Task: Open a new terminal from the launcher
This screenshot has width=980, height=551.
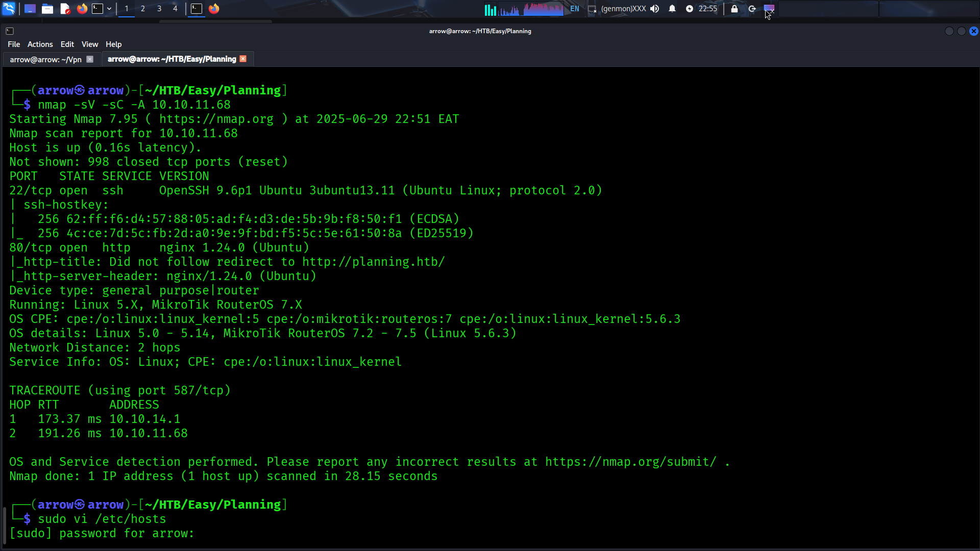Action: [x=97, y=9]
